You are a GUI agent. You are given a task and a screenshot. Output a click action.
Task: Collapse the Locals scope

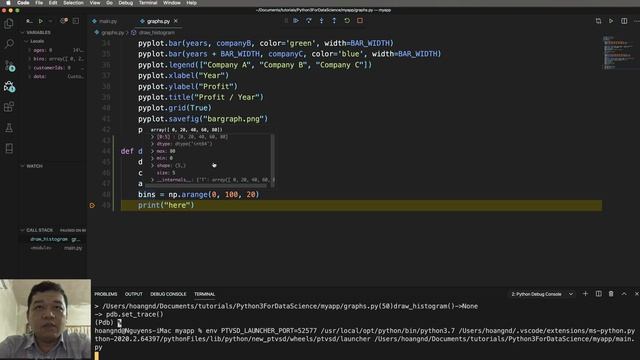[37, 41]
